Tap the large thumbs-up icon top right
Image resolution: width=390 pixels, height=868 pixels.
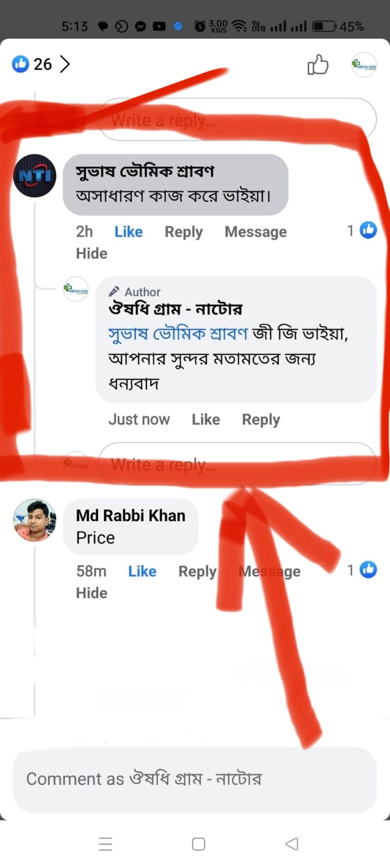(318, 65)
